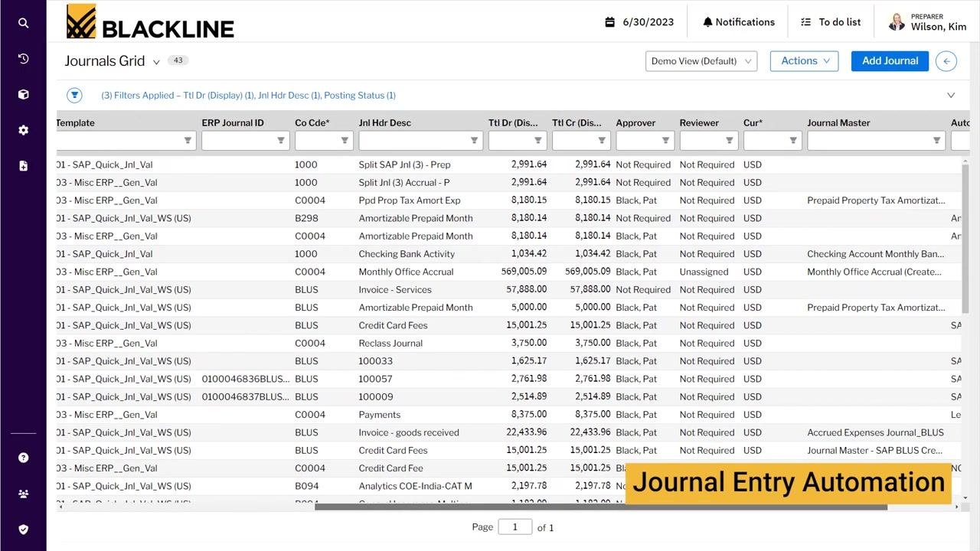Click the calendar icon beside 6/30/2023

coord(610,22)
